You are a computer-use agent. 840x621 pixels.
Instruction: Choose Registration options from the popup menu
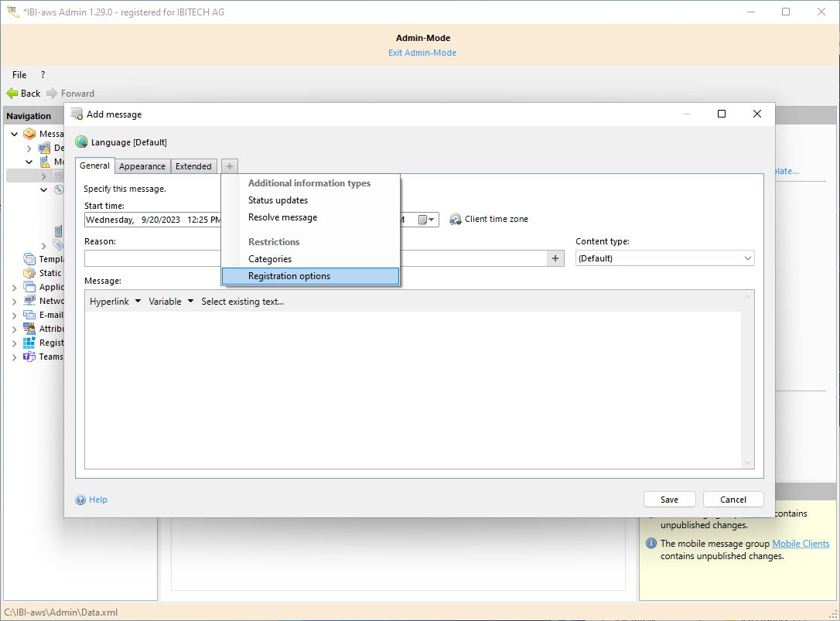pos(289,276)
